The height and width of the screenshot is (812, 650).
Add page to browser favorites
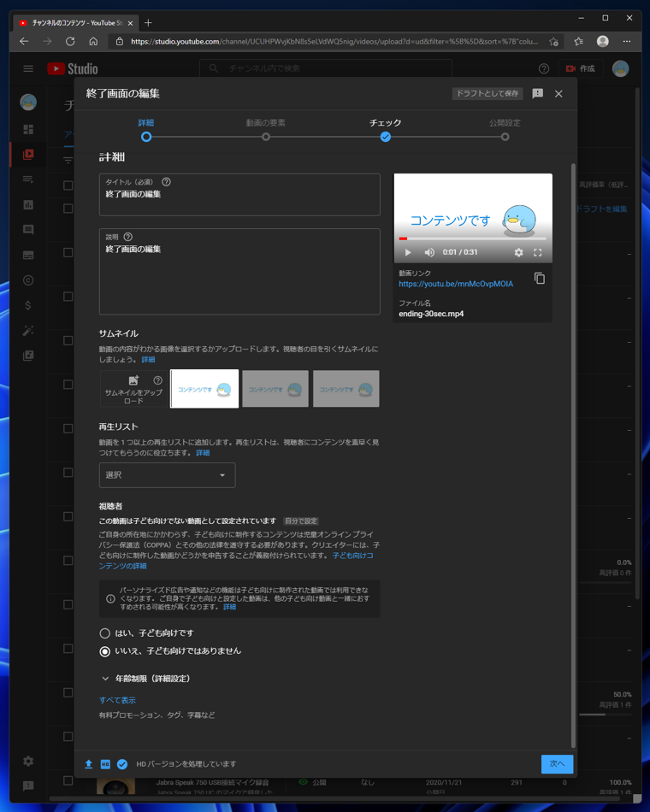[x=553, y=41]
